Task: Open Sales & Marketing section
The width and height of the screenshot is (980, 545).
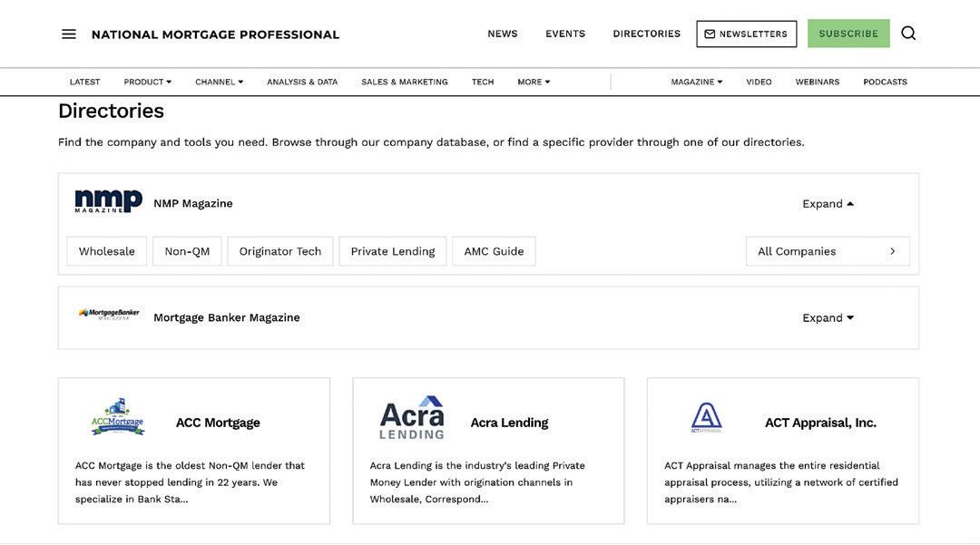Action: 405,82
